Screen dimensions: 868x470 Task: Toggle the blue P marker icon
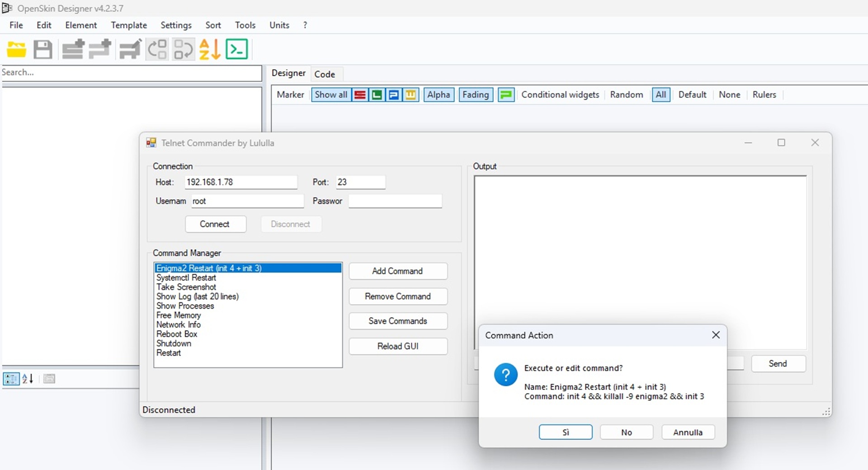coord(394,95)
